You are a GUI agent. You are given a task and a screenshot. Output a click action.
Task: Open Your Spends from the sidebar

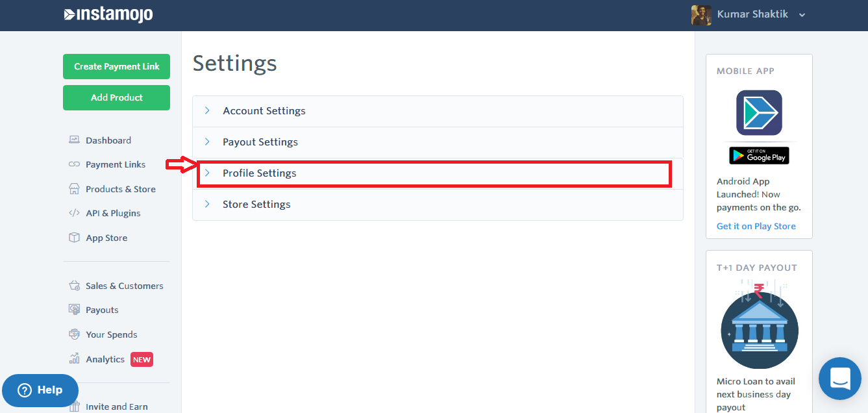tap(112, 334)
